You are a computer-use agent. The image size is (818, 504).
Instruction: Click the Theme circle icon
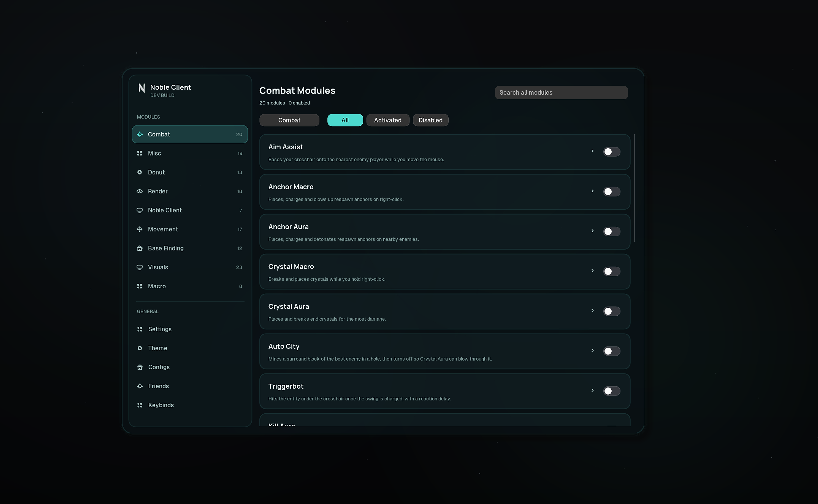coord(140,348)
